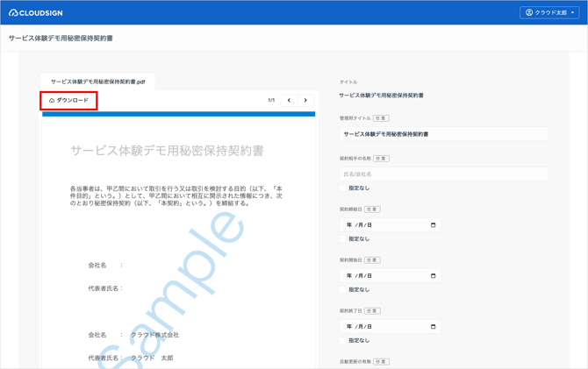Open calendar picker icon for 契約開始日

pyautogui.click(x=433, y=276)
